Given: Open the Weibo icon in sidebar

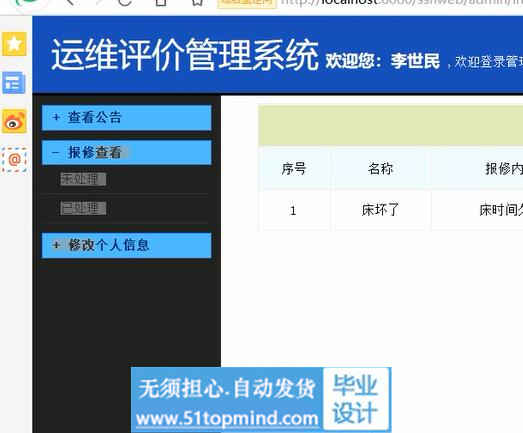Looking at the screenshot, I should coord(14,121).
